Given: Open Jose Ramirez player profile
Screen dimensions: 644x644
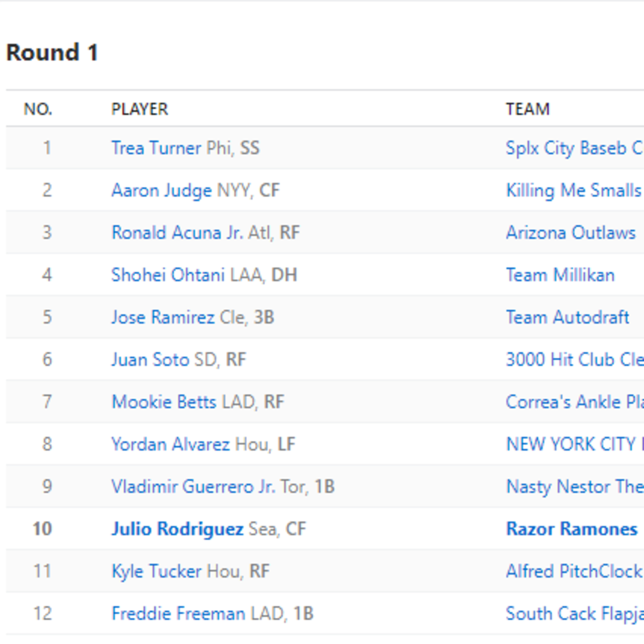Looking at the screenshot, I should point(163,317).
